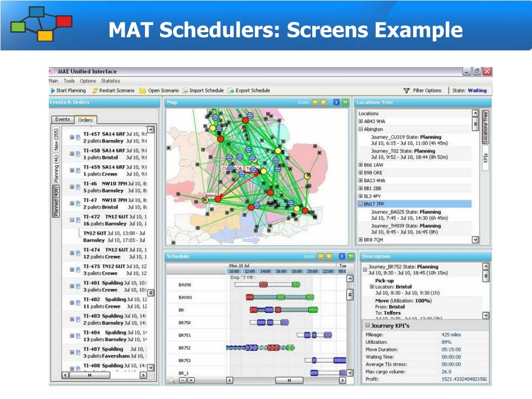Select the BR751 schedule row label
Image resolution: width=532 pixels, height=399 pixels.
[184, 335]
